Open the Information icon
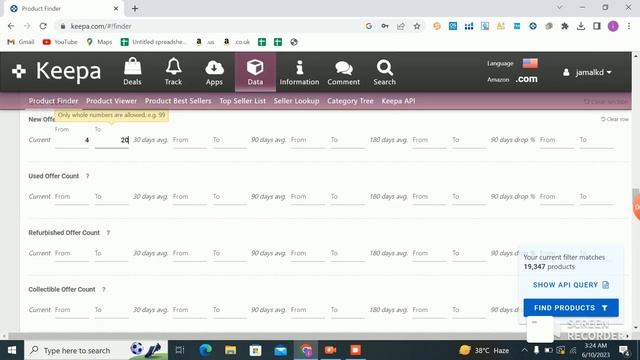This screenshot has height=360, width=640. click(299, 72)
